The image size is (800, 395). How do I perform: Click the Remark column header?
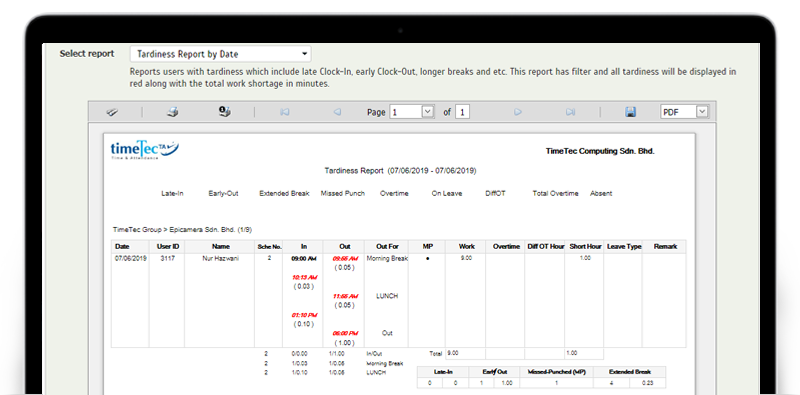click(665, 246)
